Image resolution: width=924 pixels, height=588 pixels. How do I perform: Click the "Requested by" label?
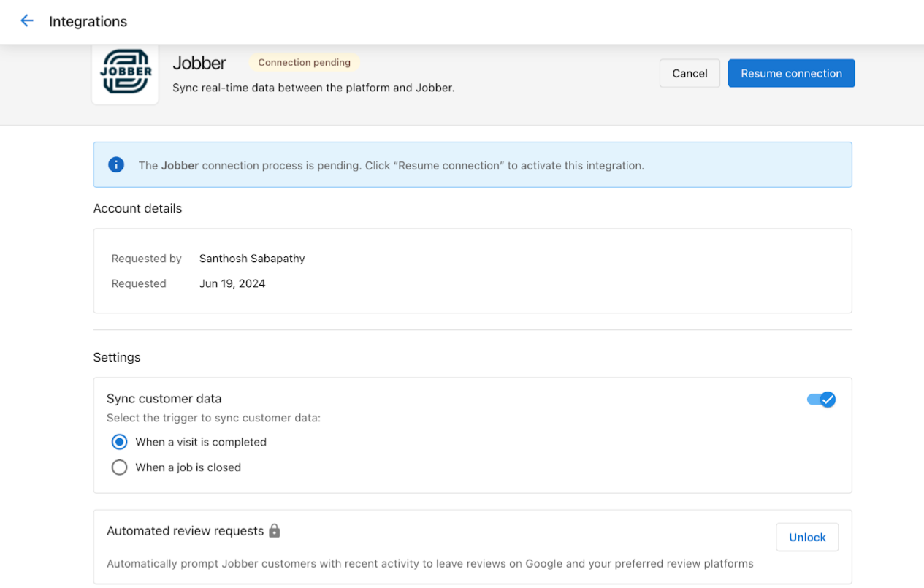(x=146, y=259)
